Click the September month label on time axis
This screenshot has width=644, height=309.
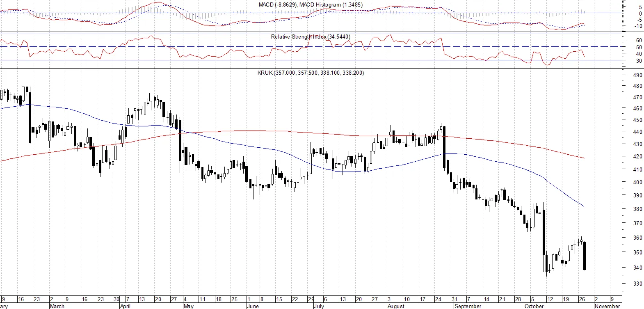click(x=468, y=306)
